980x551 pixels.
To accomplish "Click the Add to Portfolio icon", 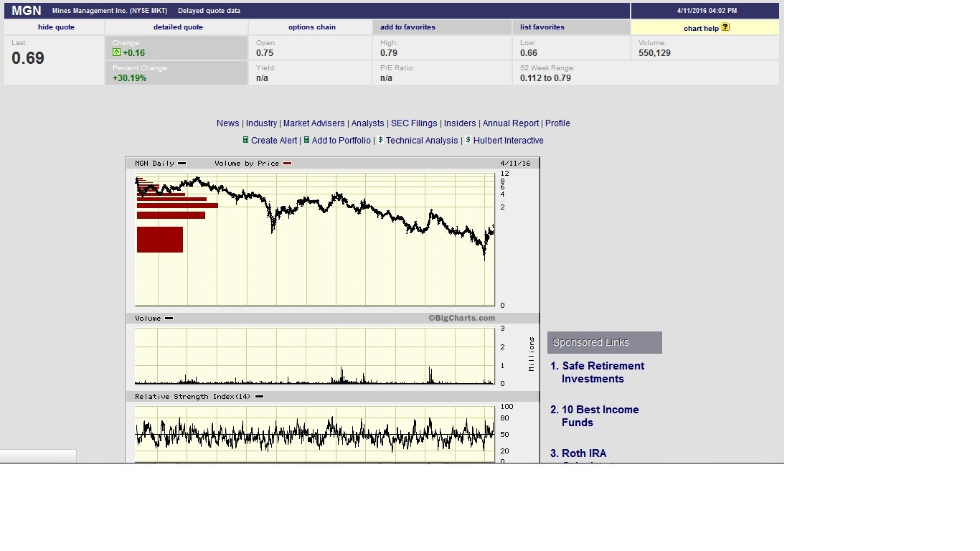I will tap(307, 141).
